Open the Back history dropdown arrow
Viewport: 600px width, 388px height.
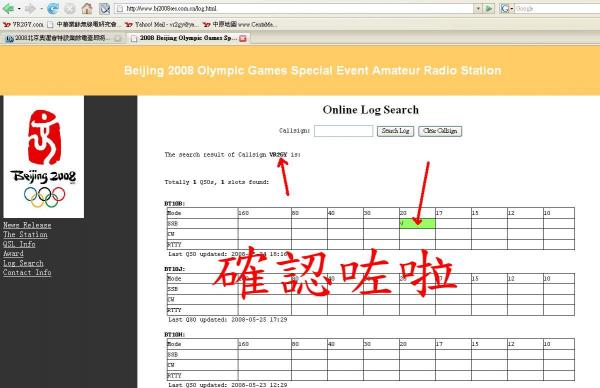19,8
